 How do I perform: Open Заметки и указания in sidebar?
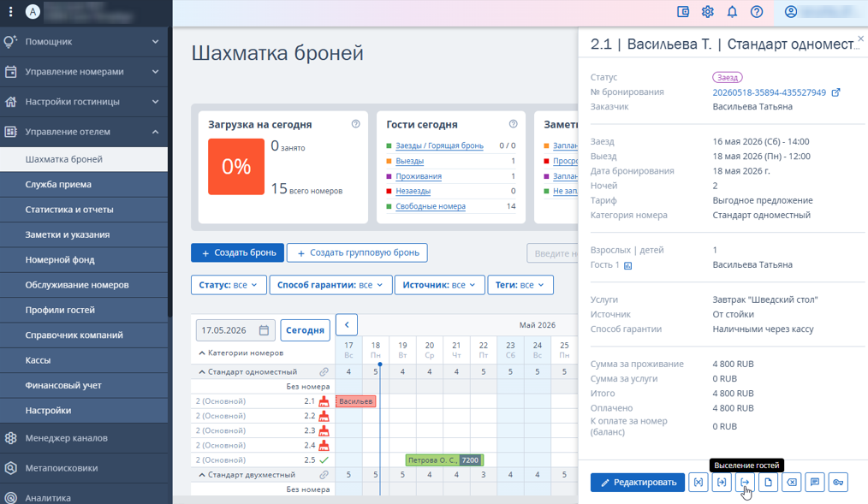pyautogui.click(x=84, y=234)
